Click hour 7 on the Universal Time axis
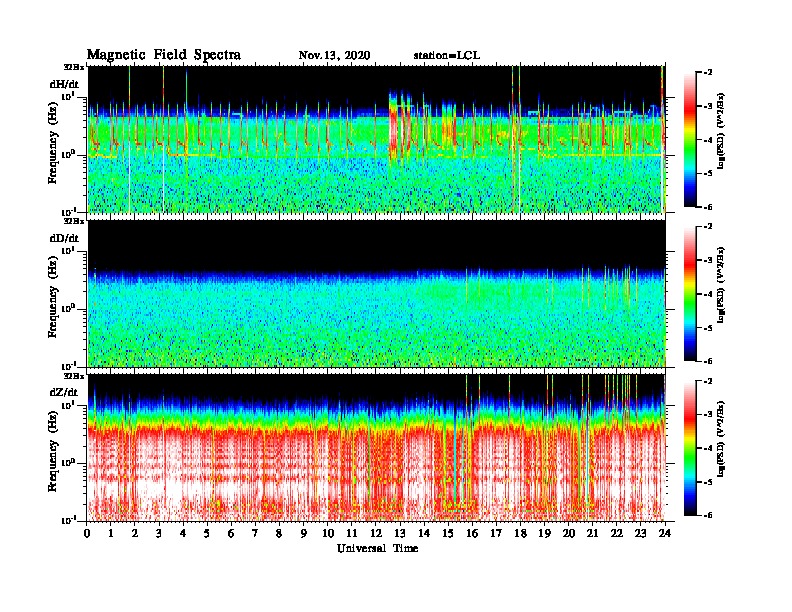The image size is (792, 612). point(255,534)
